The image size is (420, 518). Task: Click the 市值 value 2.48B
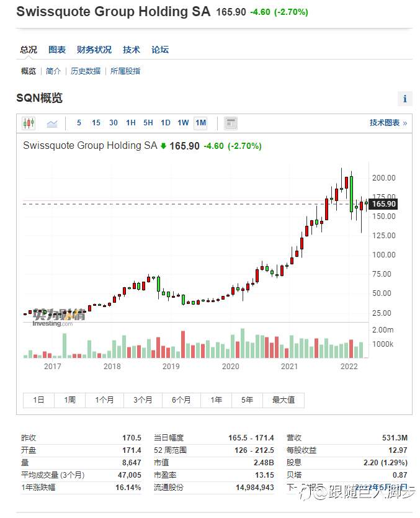[264, 463]
